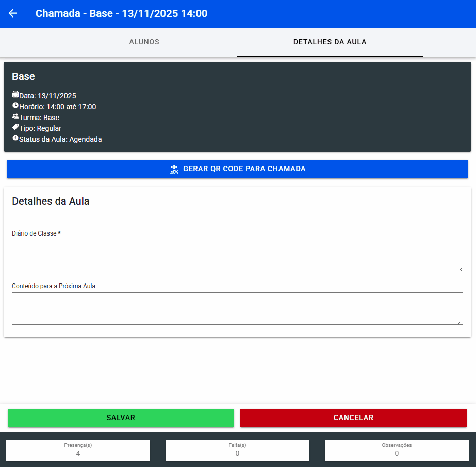The height and width of the screenshot is (467, 476).
Task: Click the back arrow in the header
Action: pos(13,13)
